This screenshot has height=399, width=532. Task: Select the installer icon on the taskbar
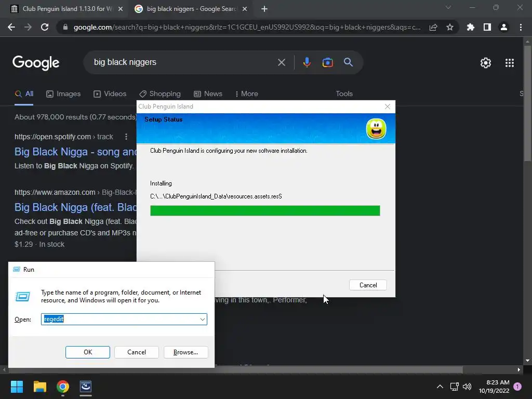86,387
